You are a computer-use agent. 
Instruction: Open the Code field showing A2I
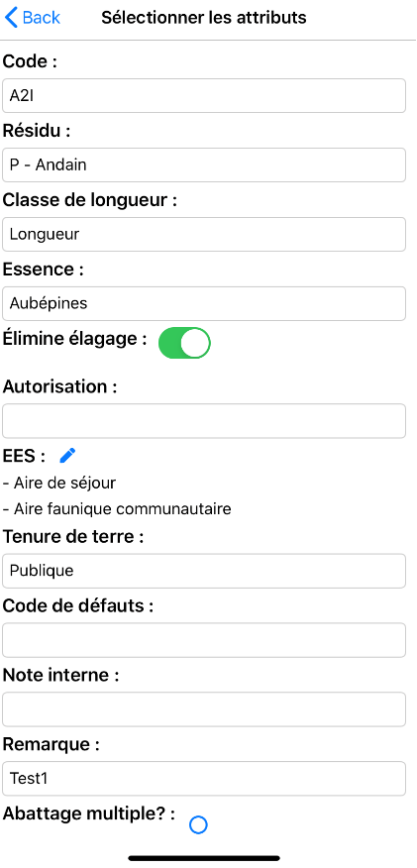coord(204,96)
